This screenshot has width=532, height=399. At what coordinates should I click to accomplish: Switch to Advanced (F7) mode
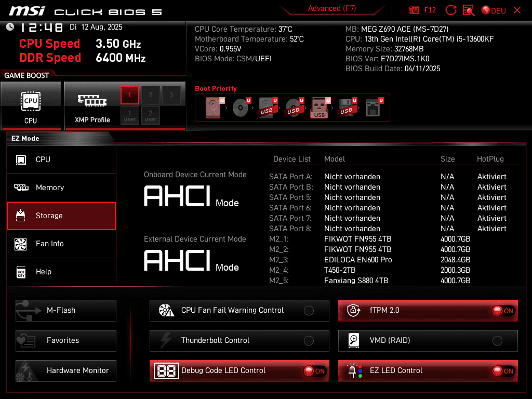[x=332, y=8]
